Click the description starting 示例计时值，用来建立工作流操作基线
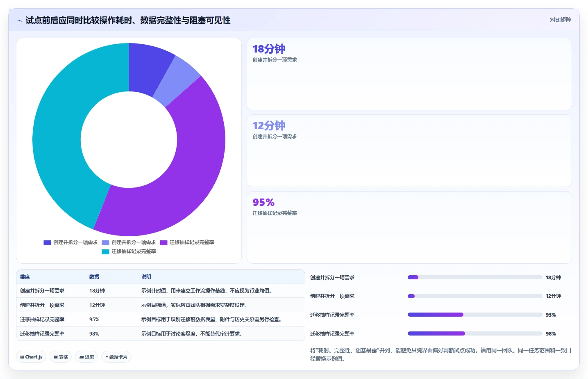The image size is (588, 379). (207, 291)
